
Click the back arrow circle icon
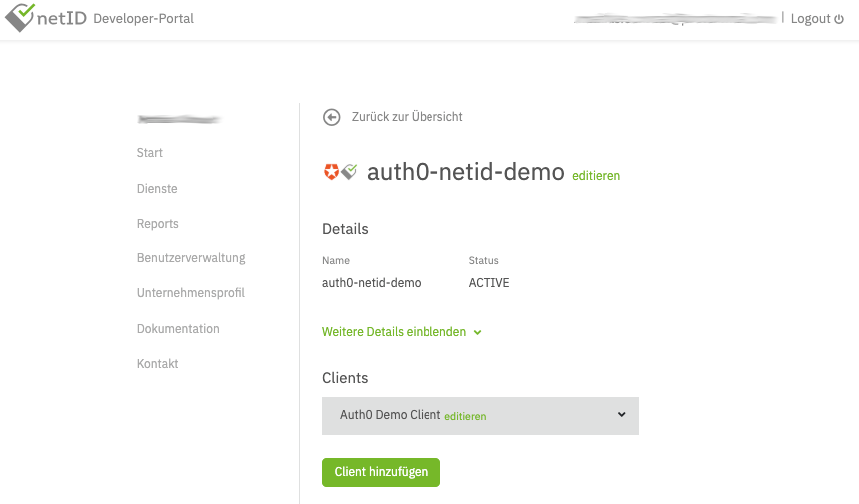tap(331, 117)
